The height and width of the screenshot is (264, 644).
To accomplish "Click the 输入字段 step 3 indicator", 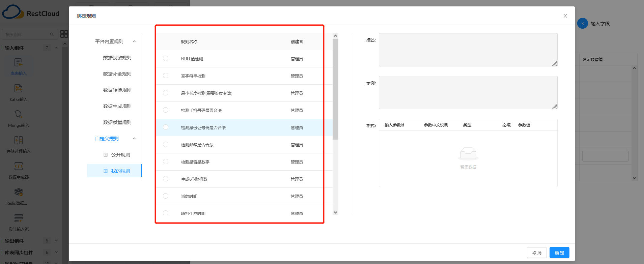I will click(583, 24).
